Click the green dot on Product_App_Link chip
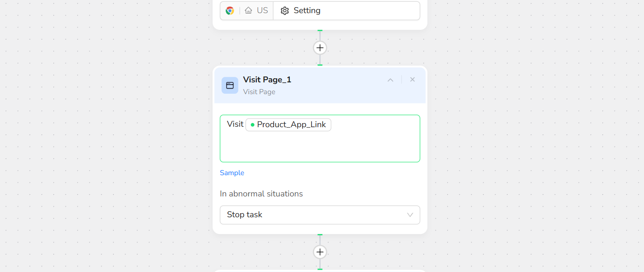Viewport: 644px width, 272px height. point(252,125)
